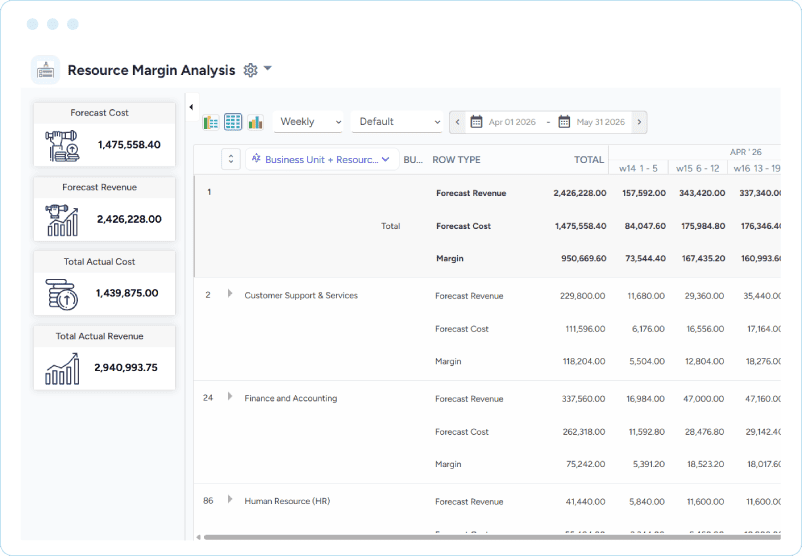The width and height of the screenshot is (802, 556).
Task: Click the Total Actual Revenue chart icon
Action: (62, 369)
